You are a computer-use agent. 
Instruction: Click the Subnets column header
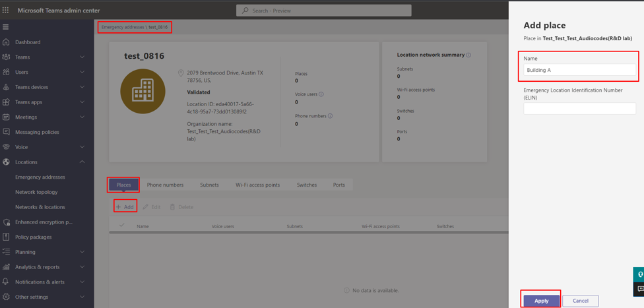click(294, 226)
